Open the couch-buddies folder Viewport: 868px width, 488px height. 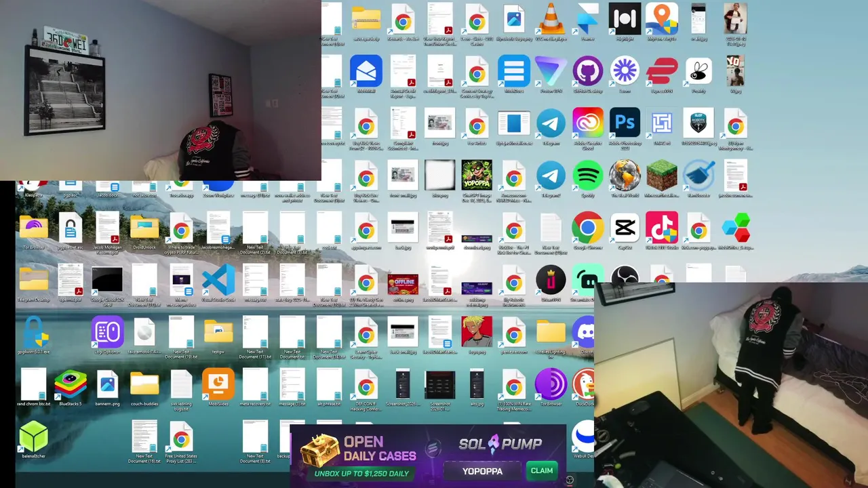pos(144,384)
